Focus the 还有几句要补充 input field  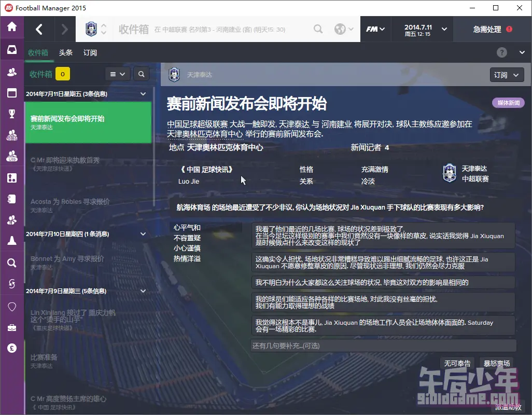pos(383,346)
